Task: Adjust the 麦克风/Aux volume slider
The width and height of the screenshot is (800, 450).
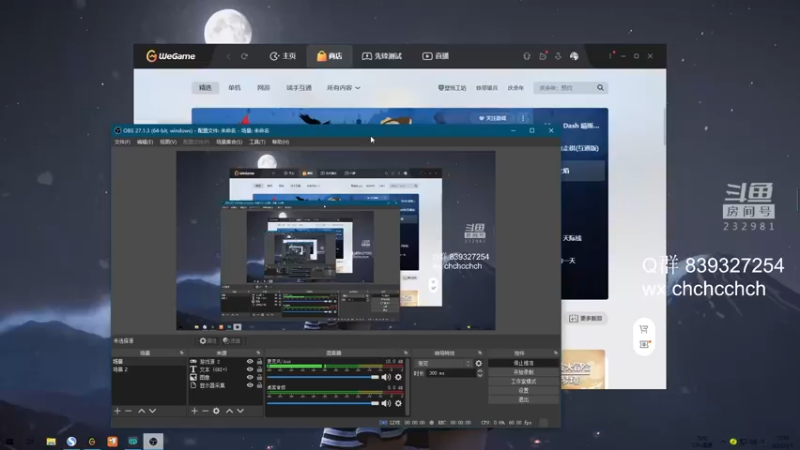Action: coord(323,377)
